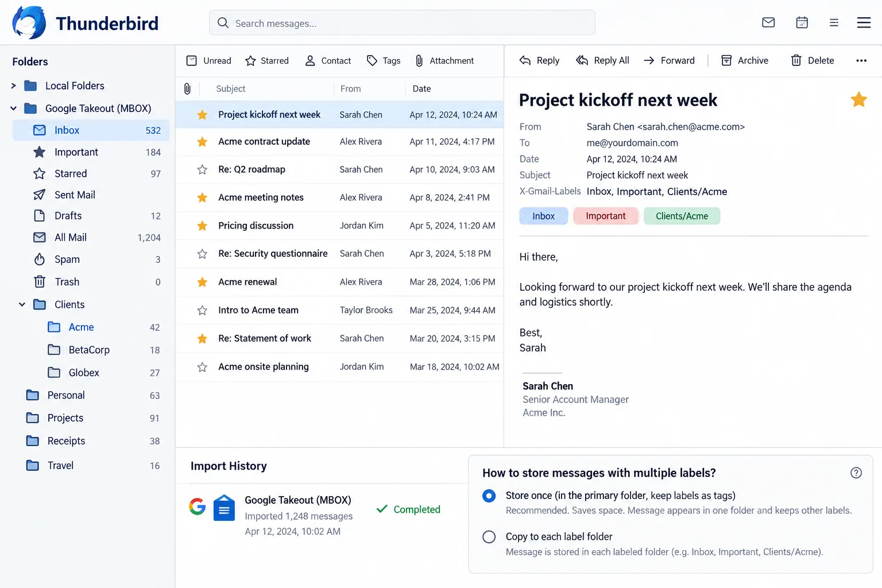This screenshot has width=882, height=588.
Task: Filter messages by Unread
Action: point(209,61)
